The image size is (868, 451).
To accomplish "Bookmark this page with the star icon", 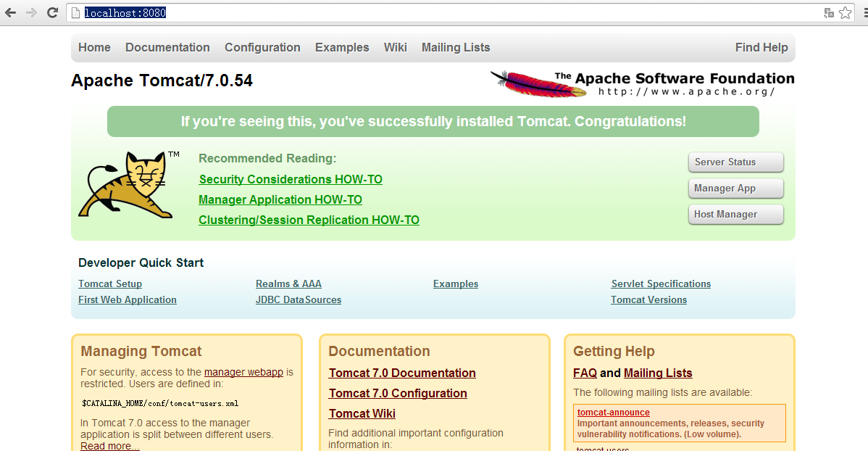I will [846, 13].
